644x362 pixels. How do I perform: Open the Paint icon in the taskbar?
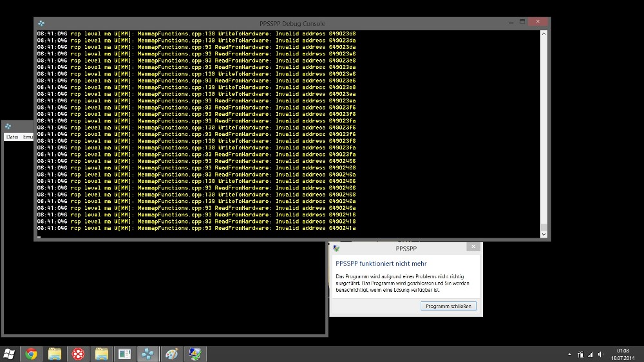(x=171, y=354)
